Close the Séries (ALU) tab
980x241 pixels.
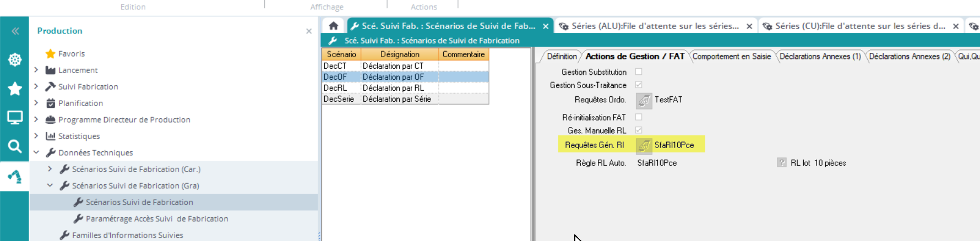749,26
